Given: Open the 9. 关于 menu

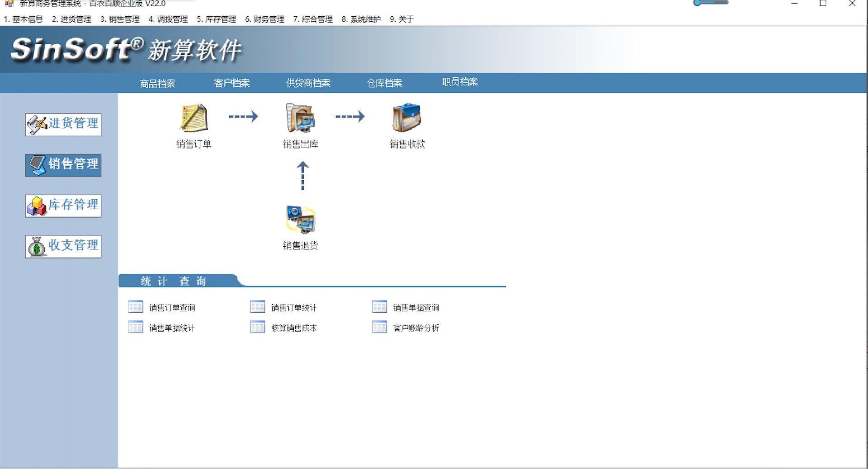Looking at the screenshot, I should coord(402,19).
